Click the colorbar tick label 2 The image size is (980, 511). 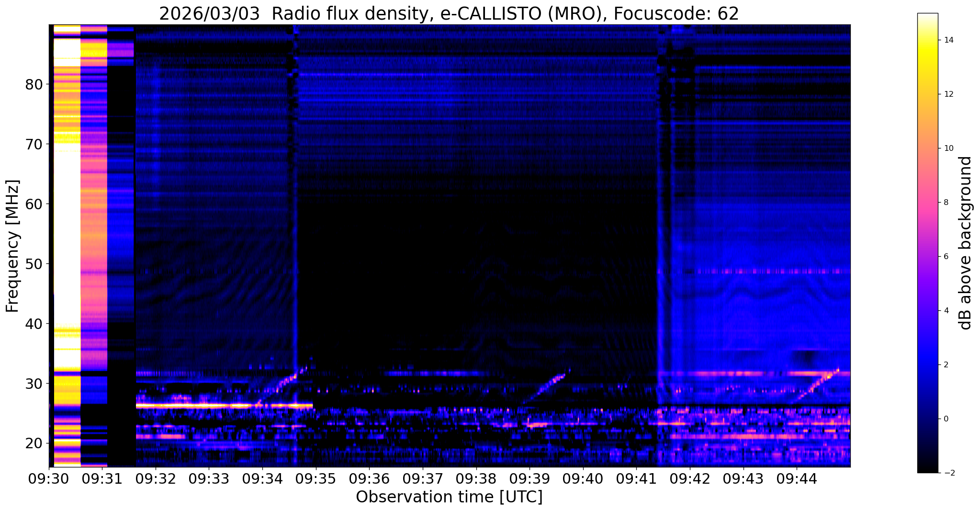[945, 365]
